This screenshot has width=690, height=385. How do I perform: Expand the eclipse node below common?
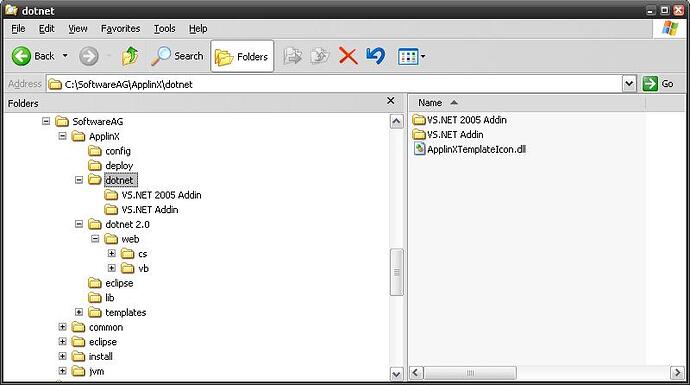[x=62, y=341]
